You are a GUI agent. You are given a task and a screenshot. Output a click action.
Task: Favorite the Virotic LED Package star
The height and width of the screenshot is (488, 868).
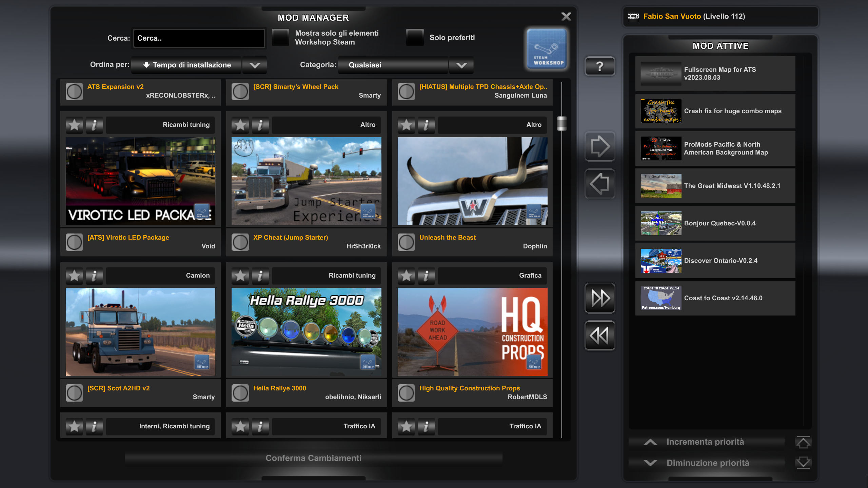(74, 125)
